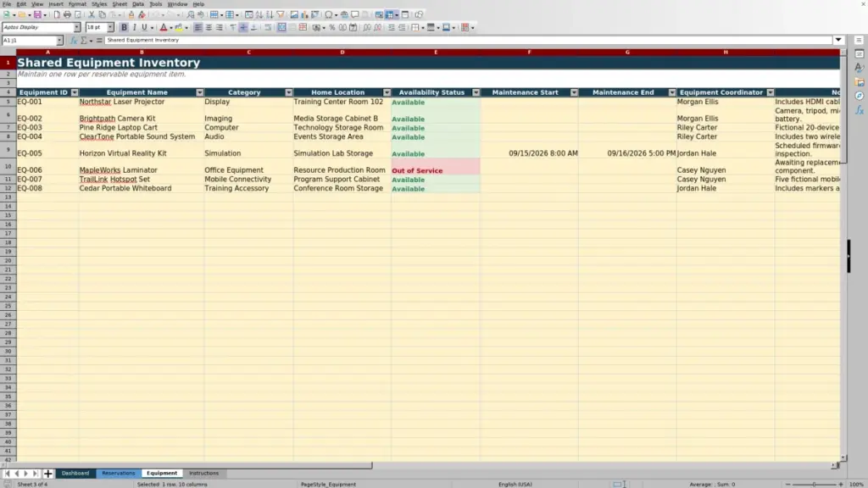Open the sidebar Navigator compass icon

860,96
